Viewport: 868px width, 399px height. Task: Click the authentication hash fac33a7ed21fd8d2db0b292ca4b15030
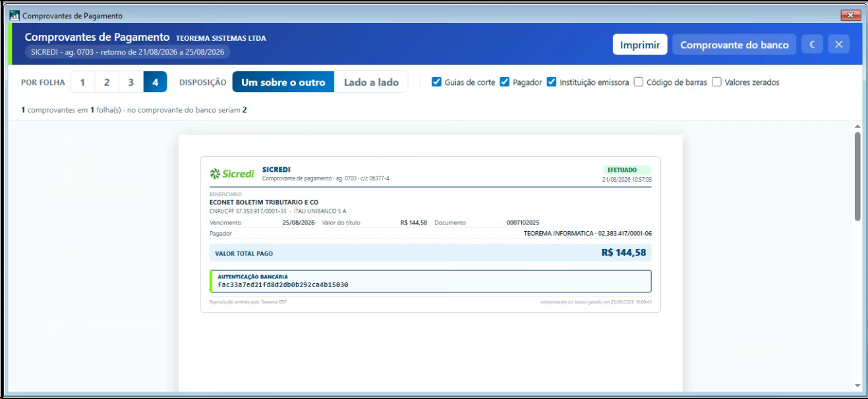point(283,285)
